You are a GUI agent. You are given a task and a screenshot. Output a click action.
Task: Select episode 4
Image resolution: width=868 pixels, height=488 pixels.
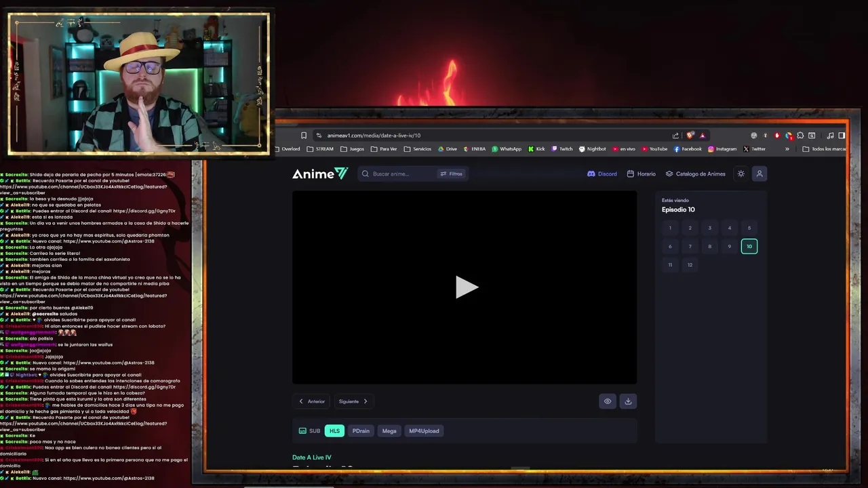(x=730, y=228)
